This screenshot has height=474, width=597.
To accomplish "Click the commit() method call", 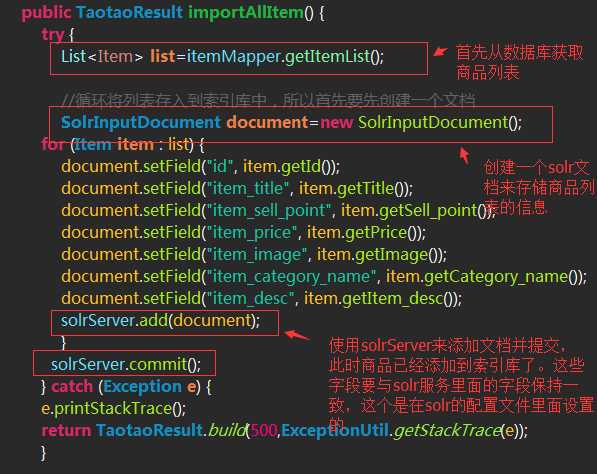I will (x=164, y=365).
